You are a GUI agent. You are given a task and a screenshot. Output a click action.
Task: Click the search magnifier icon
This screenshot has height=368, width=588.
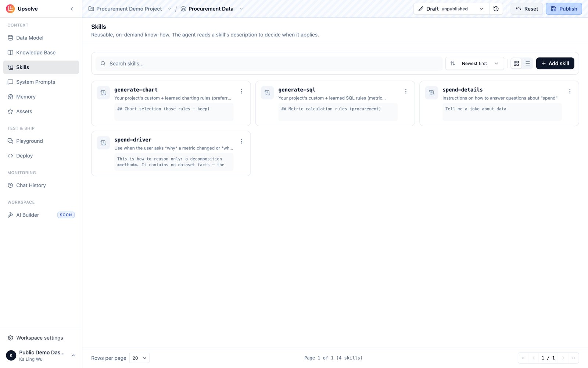103,64
